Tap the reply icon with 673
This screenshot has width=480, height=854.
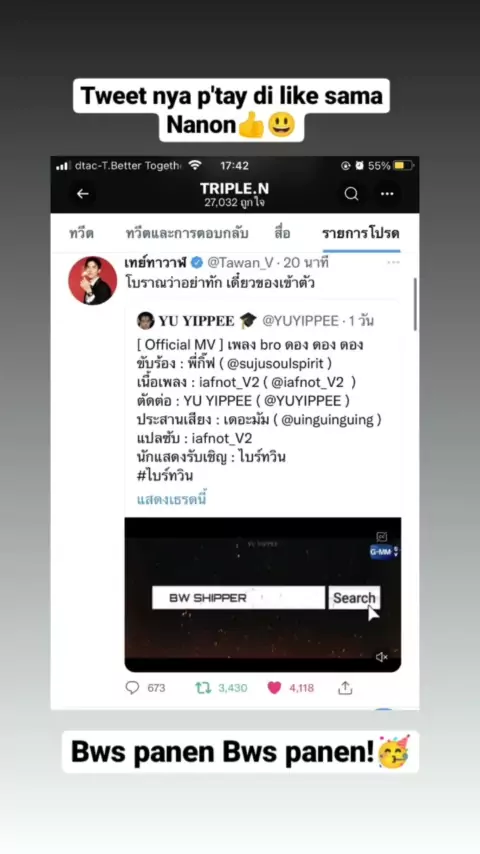click(132, 687)
